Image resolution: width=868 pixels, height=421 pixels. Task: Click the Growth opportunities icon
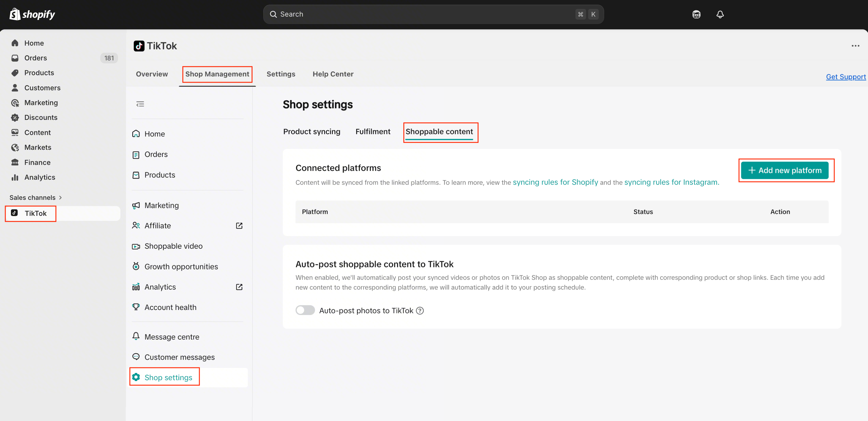pyautogui.click(x=136, y=266)
